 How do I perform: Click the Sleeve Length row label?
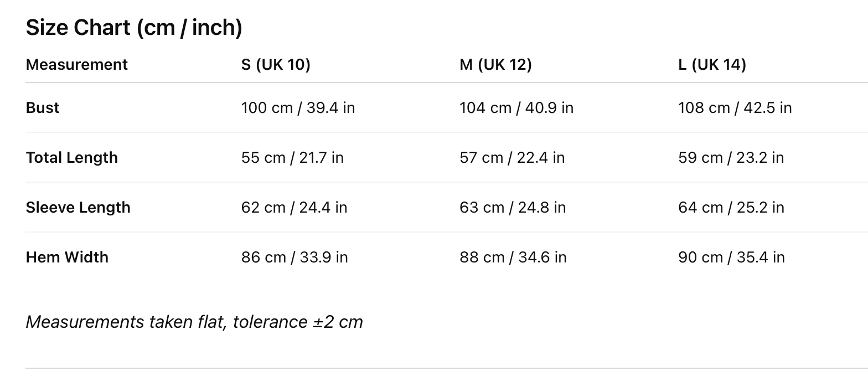click(78, 208)
